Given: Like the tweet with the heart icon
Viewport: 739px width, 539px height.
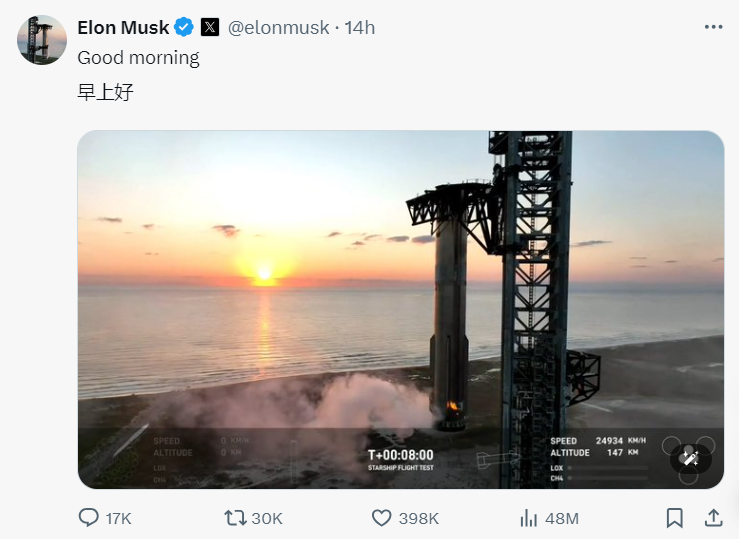Looking at the screenshot, I should [381, 518].
